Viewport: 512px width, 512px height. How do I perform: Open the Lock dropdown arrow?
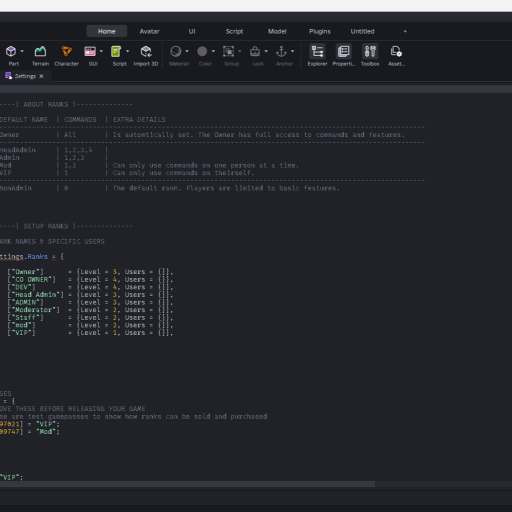(x=266, y=51)
